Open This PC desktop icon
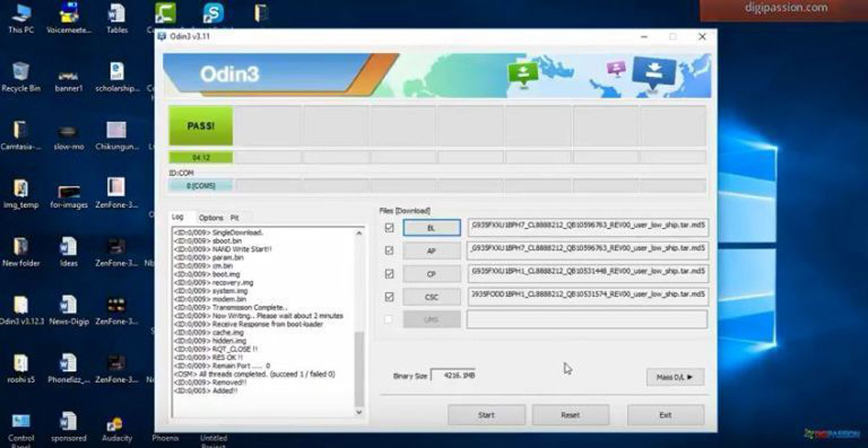 click(21, 14)
